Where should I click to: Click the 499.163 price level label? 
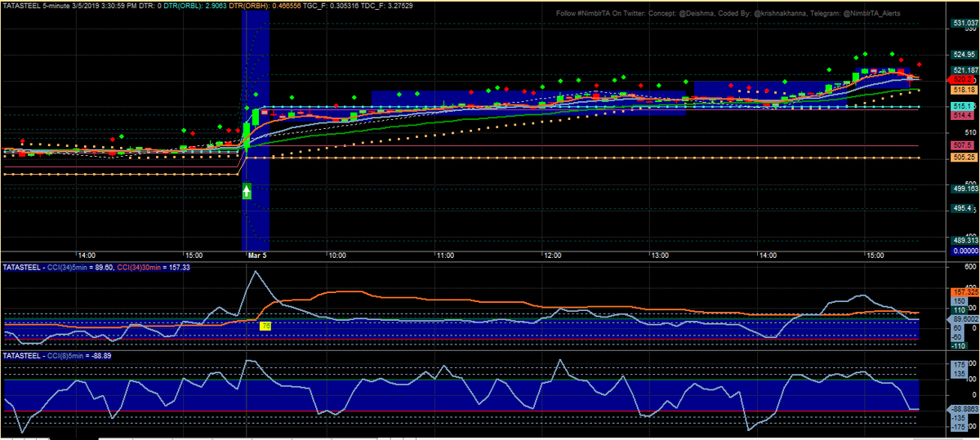tap(964, 188)
